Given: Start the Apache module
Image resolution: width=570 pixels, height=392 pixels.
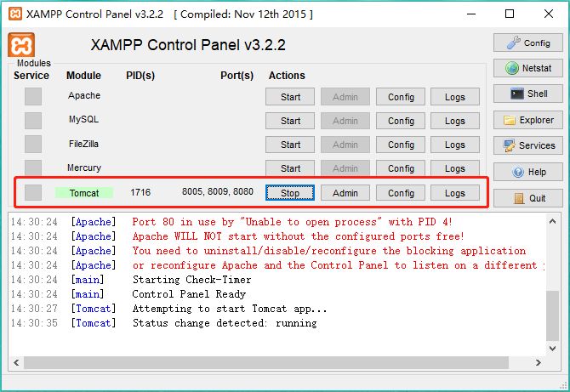Looking at the screenshot, I should coord(290,97).
